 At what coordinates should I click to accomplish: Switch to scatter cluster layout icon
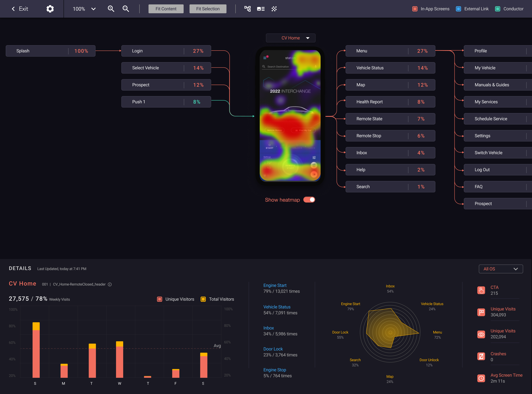(x=274, y=9)
